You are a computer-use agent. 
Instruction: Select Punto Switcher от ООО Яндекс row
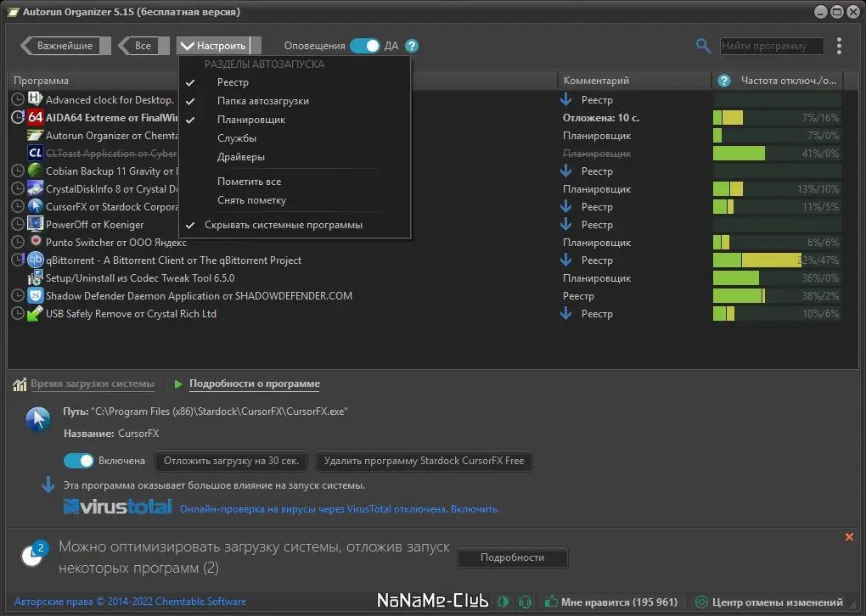click(x=116, y=243)
